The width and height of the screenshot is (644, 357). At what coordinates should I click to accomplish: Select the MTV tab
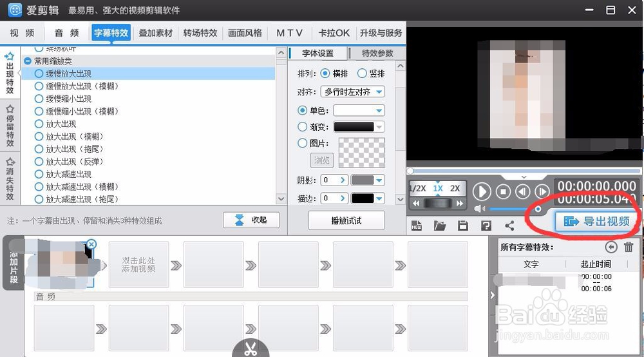click(x=289, y=33)
